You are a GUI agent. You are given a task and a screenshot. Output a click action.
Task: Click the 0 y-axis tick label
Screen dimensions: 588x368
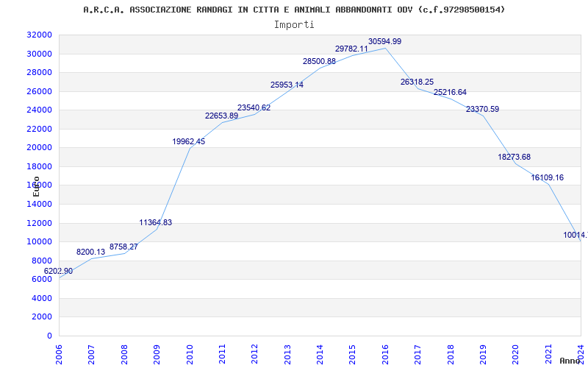coord(49,336)
